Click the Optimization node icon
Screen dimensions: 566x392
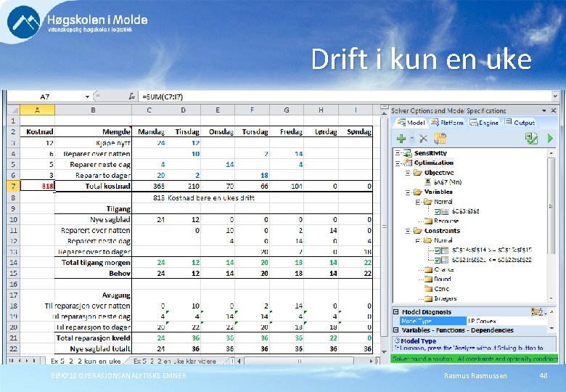tap(408, 163)
